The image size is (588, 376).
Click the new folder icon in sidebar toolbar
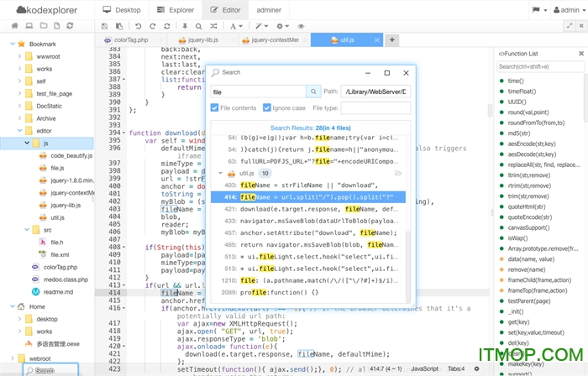[44, 25]
